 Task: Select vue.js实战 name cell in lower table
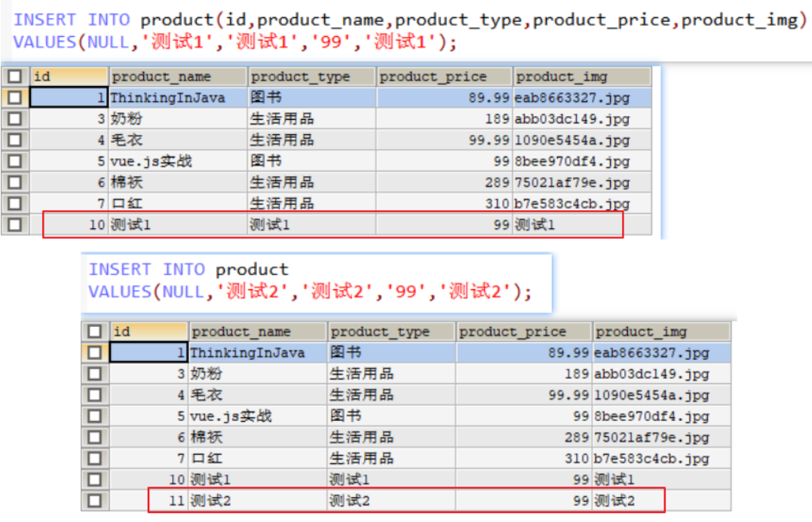(x=257, y=416)
